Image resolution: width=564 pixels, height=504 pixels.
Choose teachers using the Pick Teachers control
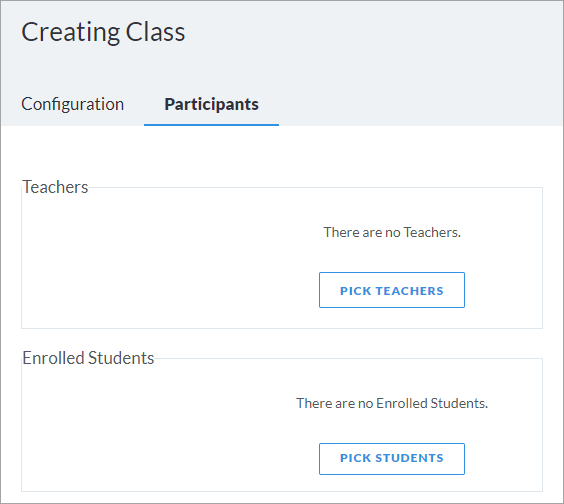[x=392, y=290]
